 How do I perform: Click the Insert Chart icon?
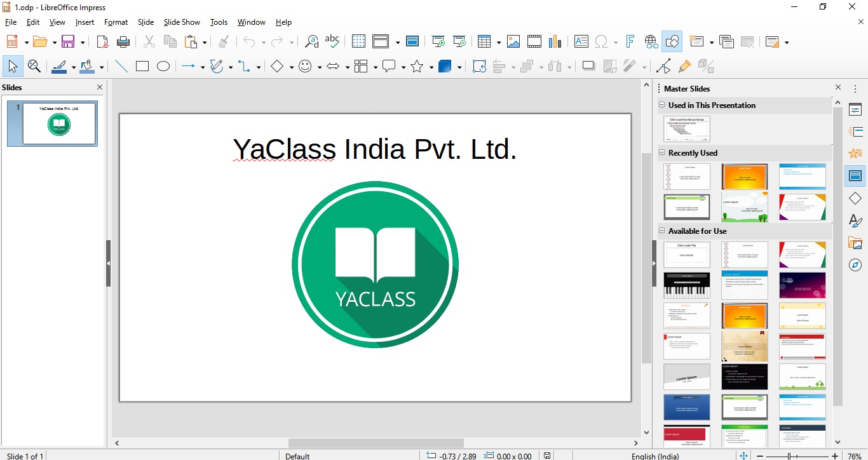(x=555, y=42)
